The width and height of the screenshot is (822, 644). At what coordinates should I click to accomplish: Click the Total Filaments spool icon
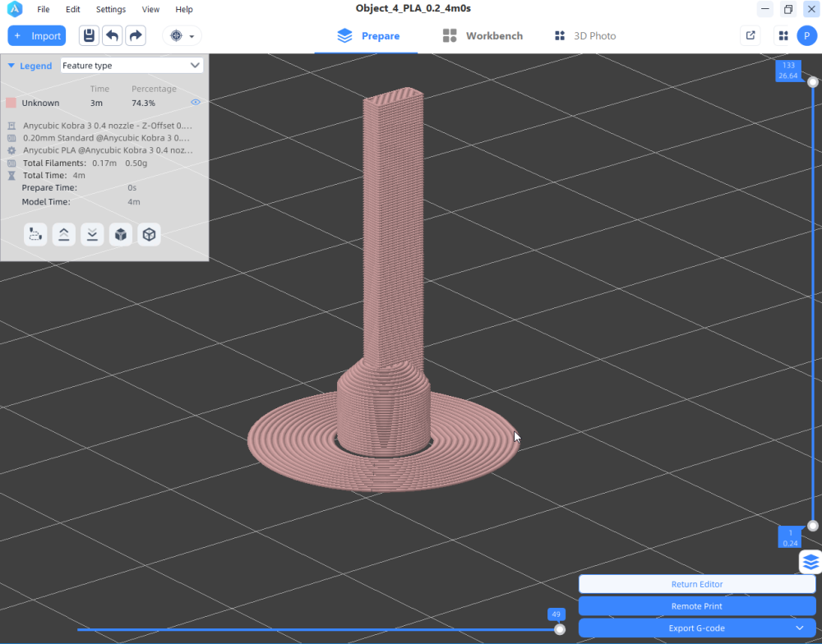pyautogui.click(x=12, y=163)
